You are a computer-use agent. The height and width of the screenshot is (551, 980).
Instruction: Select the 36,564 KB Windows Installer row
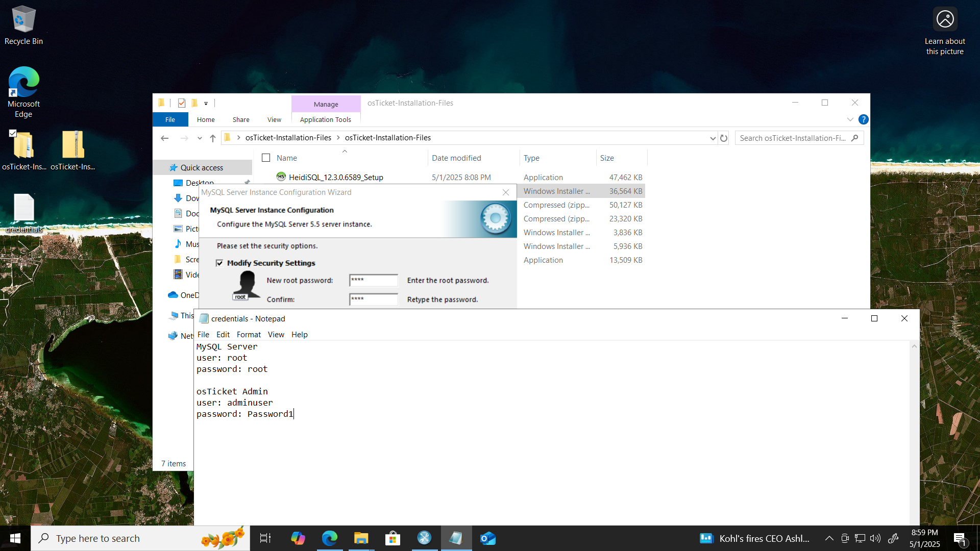click(581, 191)
